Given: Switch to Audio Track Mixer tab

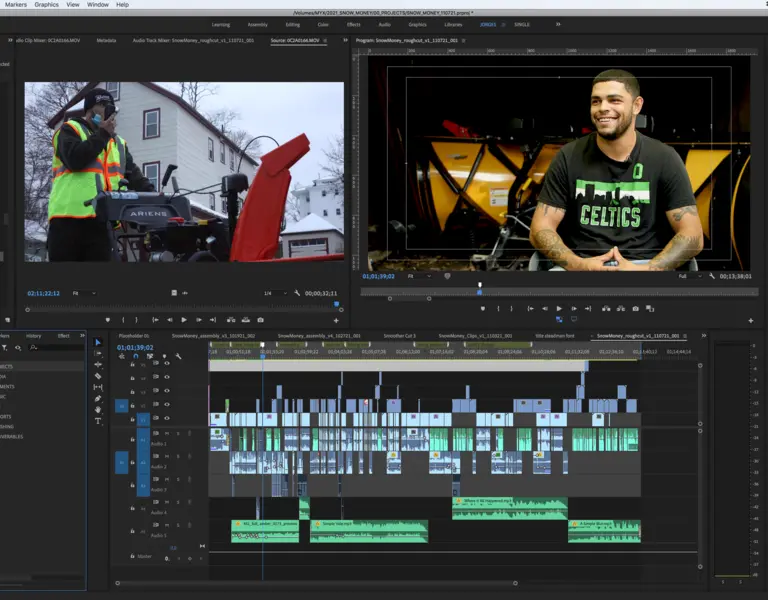Looking at the screenshot, I should pos(193,41).
